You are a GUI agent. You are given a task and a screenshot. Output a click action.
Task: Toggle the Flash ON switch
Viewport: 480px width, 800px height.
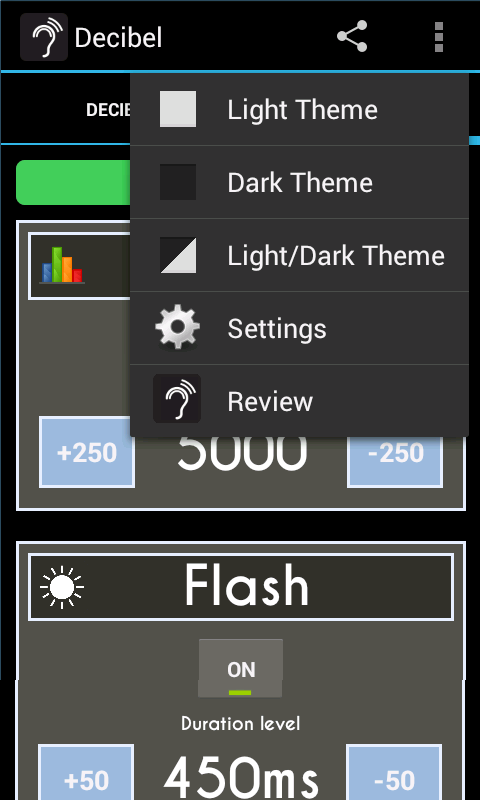point(240,668)
